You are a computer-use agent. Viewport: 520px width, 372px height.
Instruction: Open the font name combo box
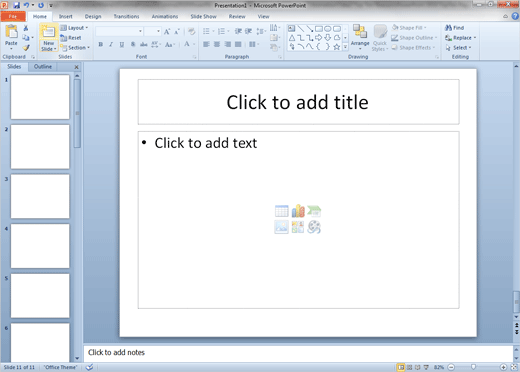[x=119, y=32]
